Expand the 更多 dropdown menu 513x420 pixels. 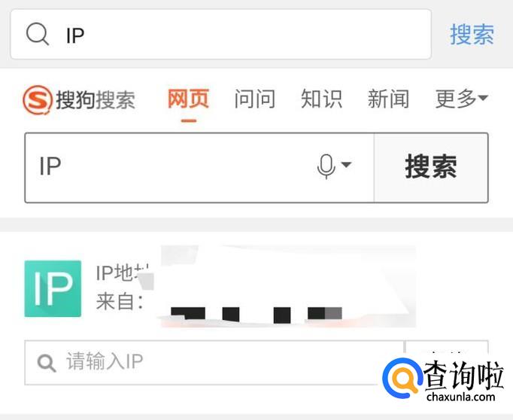461,99
